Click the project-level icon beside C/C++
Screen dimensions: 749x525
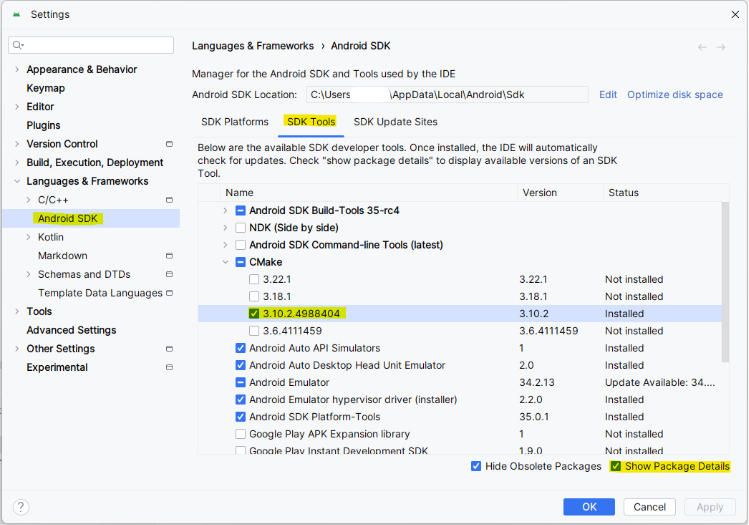click(169, 200)
